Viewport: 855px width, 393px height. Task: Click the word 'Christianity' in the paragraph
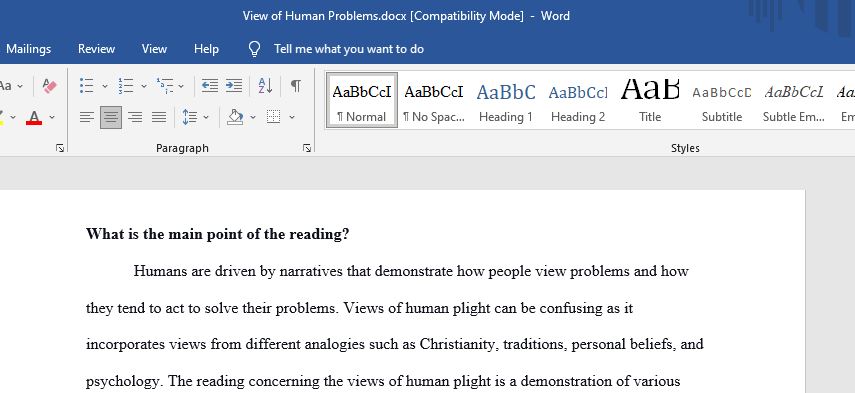point(457,344)
